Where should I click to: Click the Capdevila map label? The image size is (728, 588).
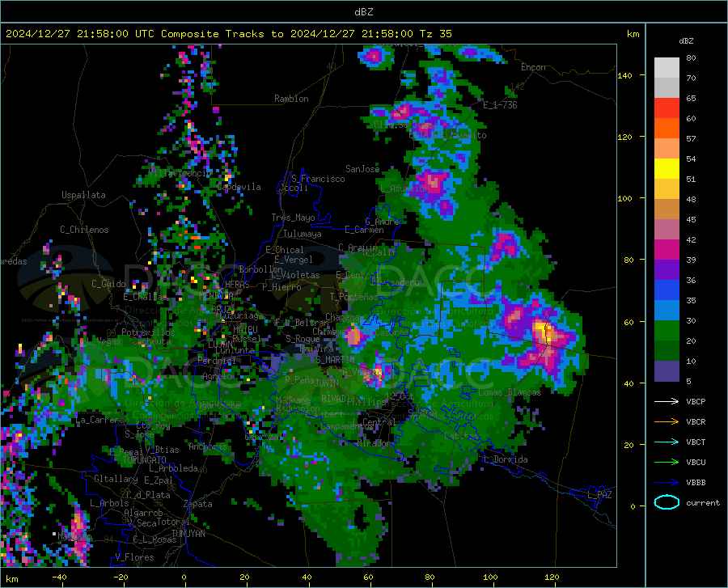click(239, 187)
